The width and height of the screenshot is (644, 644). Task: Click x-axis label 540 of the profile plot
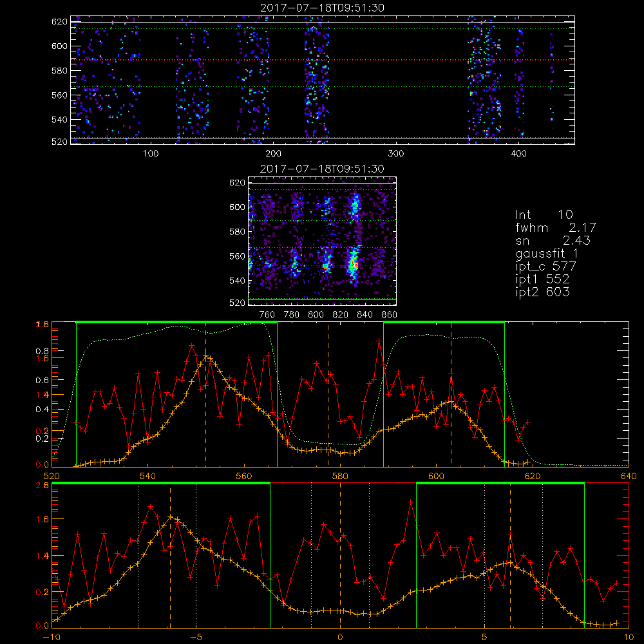pyautogui.click(x=147, y=476)
